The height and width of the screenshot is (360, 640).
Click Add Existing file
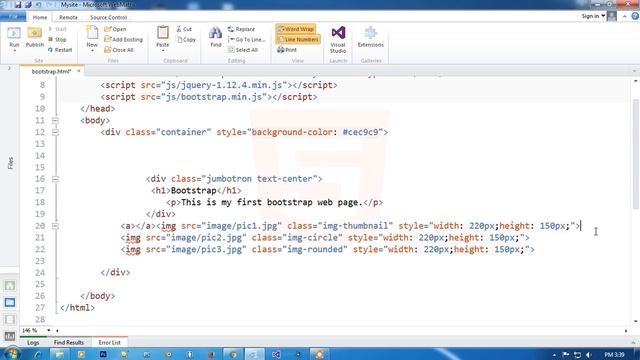(123, 40)
